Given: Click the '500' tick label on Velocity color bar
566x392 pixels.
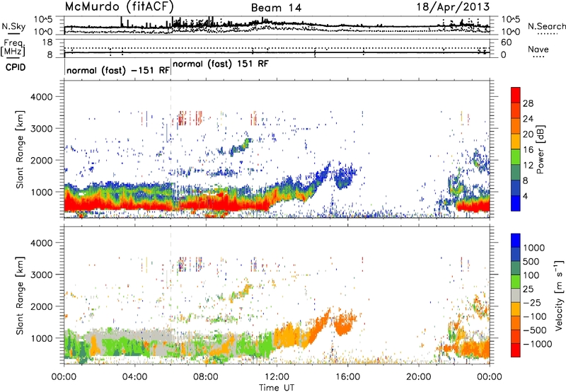Looking at the screenshot, I should coord(531,261).
